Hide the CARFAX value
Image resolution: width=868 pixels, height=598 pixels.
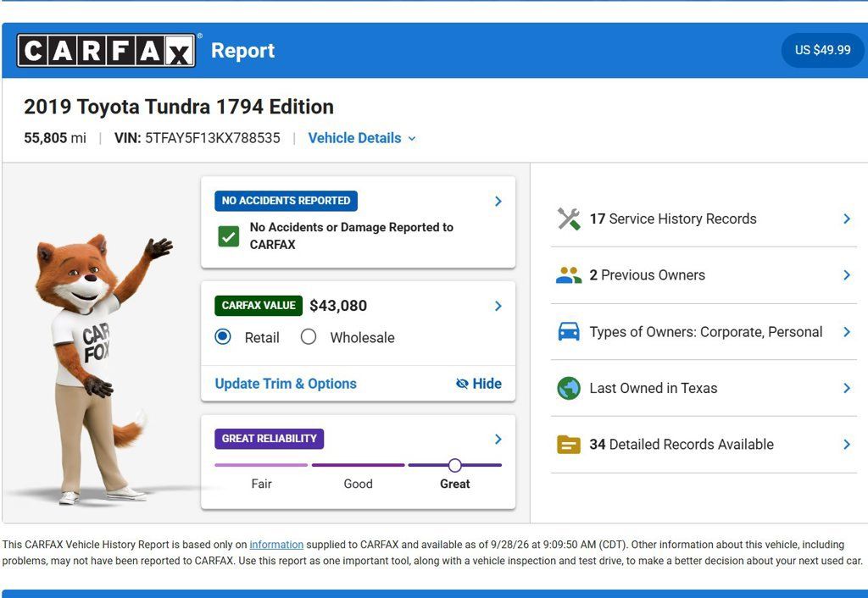(478, 384)
